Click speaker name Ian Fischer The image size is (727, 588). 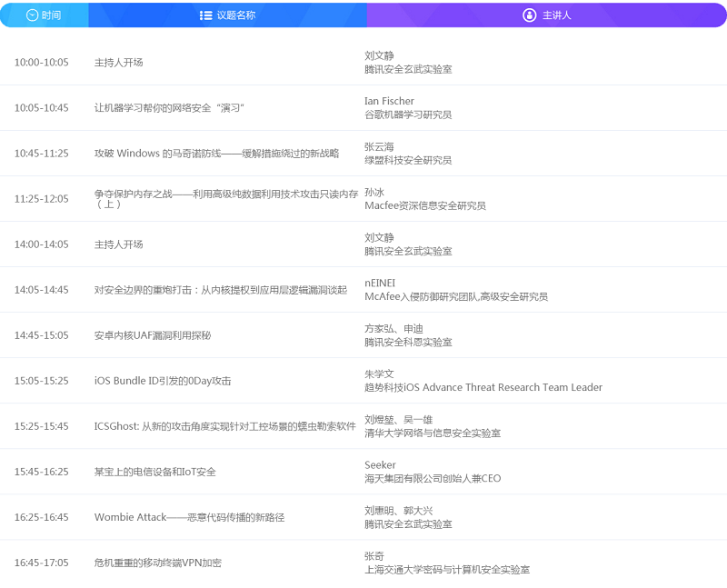(389, 101)
